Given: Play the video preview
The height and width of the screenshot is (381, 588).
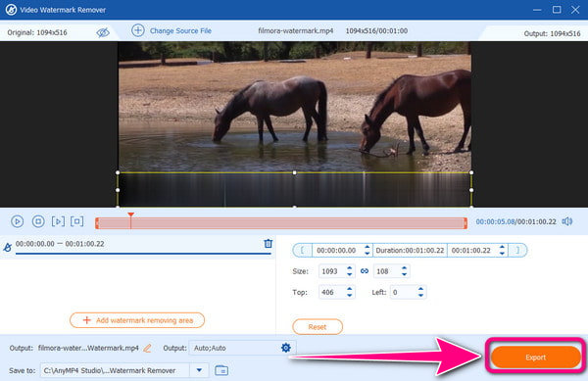Looking at the screenshot, I should (x=17, y=221).
